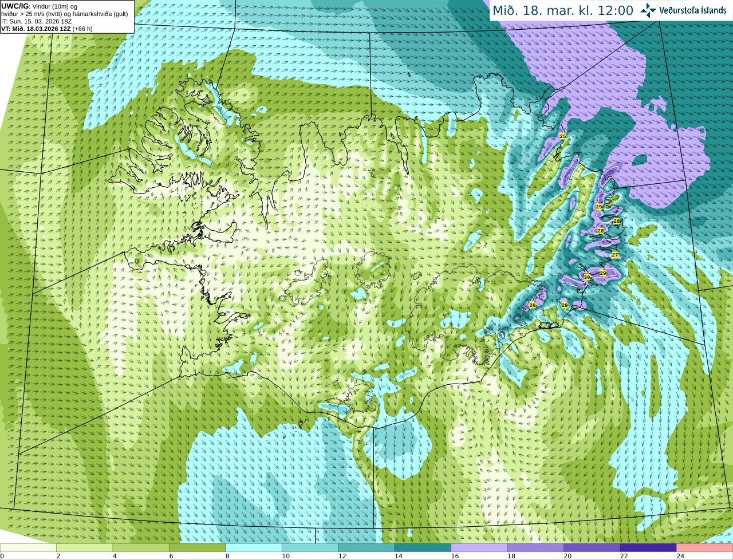Pick the palest legend swatch for 0–2 m/s

[x=29, y=547]
